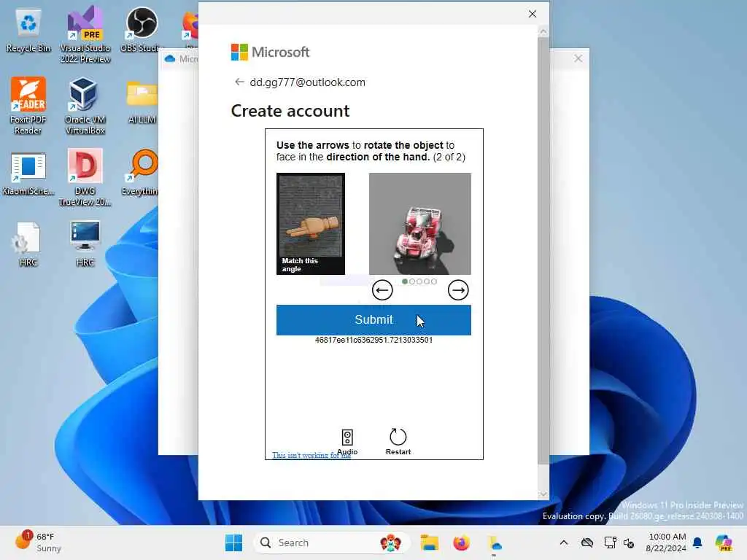This screenshot has width=747, height=560.
Task: Select the Oracle VM VirtualBox shortcut
Action: (85, 106)
